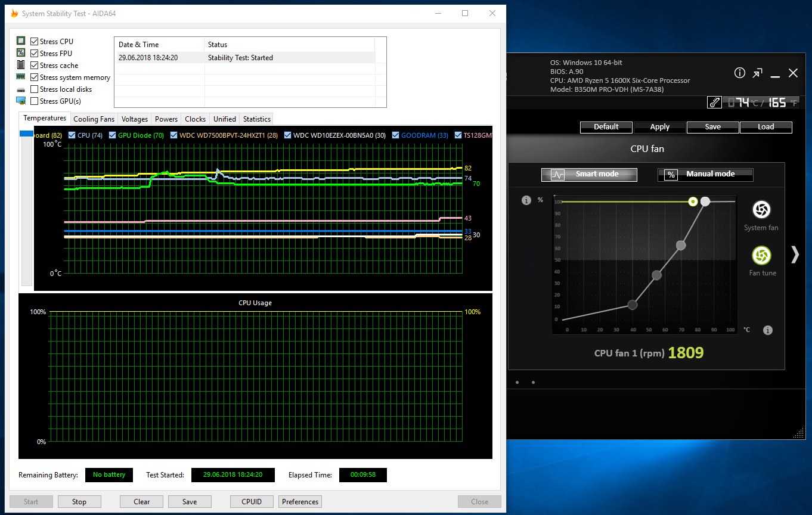Click Default in Command Center
The width and height of the screenshot is (812, 515).
click(606, 127)
